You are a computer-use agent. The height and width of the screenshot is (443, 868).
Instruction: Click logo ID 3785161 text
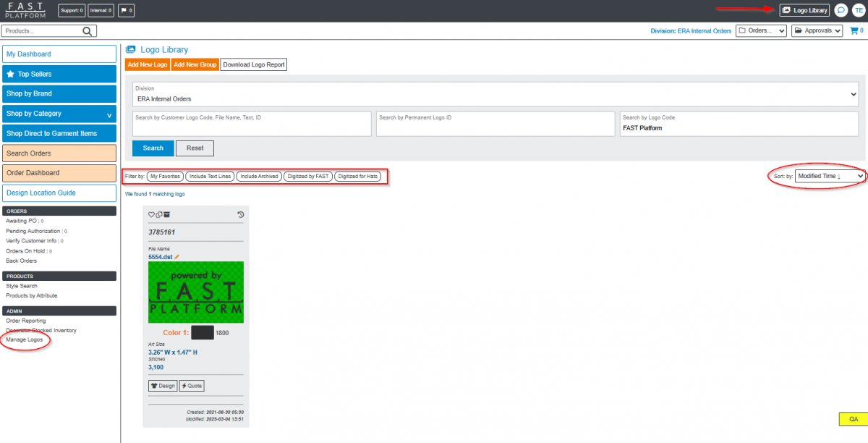coord(162,232)
